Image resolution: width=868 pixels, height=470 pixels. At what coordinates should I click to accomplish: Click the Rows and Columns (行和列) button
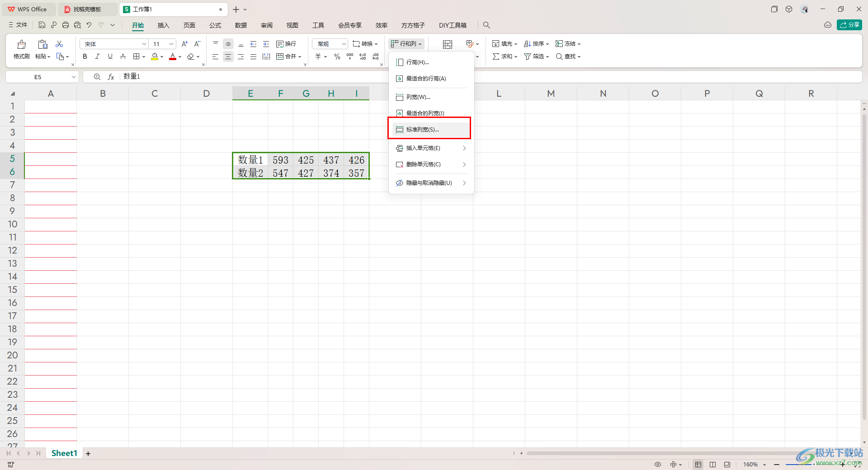click(x=406, y=44)
